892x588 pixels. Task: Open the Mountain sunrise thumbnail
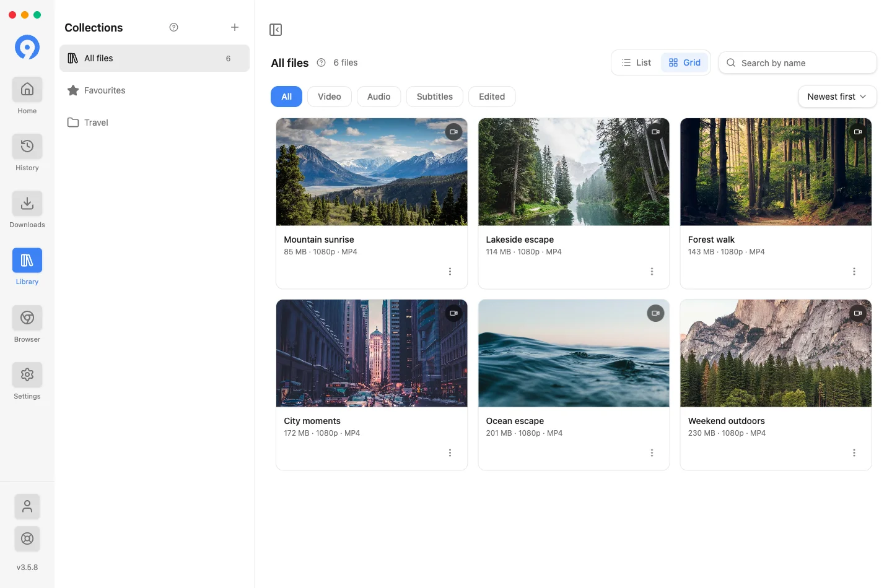(372, 172)
